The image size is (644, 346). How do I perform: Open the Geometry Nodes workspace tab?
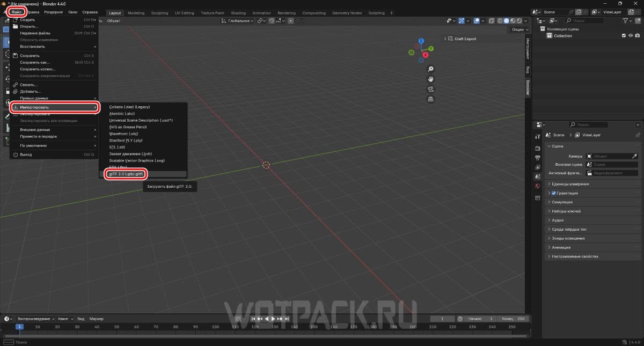click(x=347, y=13)
